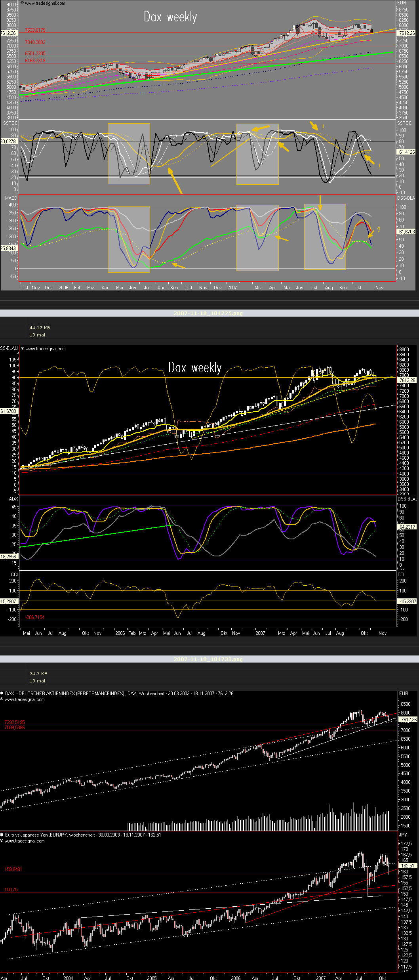This screenshot has height=980, width=419.
Task: Select the red 6501,2305 price level label
Action: click(x=35, y=53)
